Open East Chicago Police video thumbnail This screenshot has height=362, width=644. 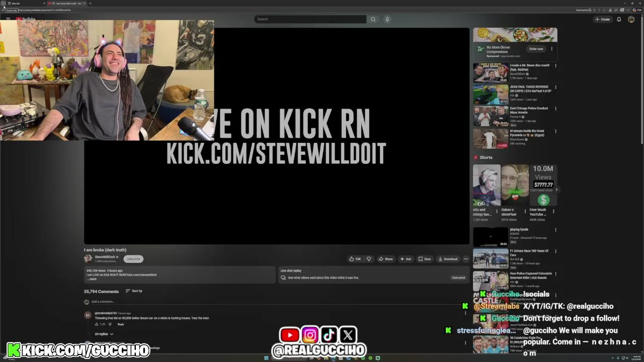tap(491, 116)
